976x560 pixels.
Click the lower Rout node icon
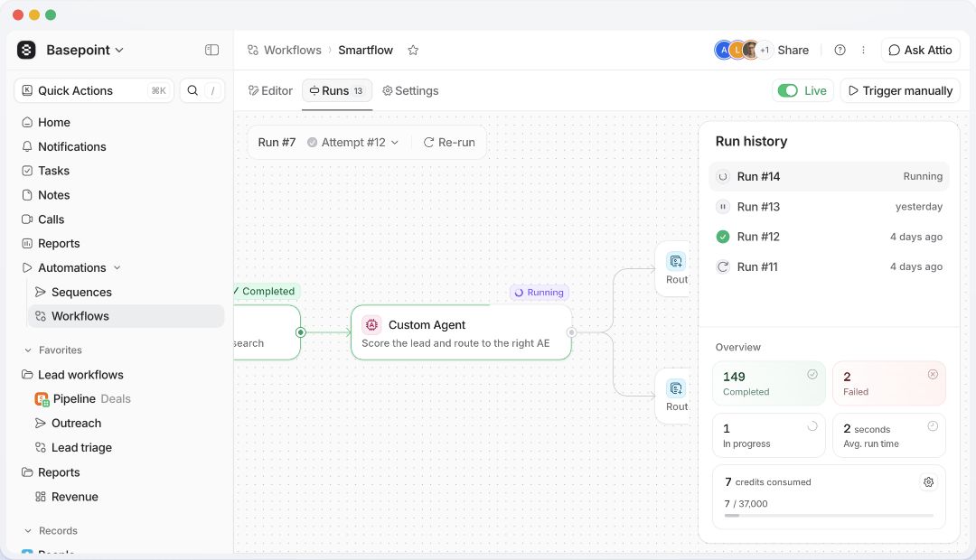pyautogui.click(x=676, y=388)
